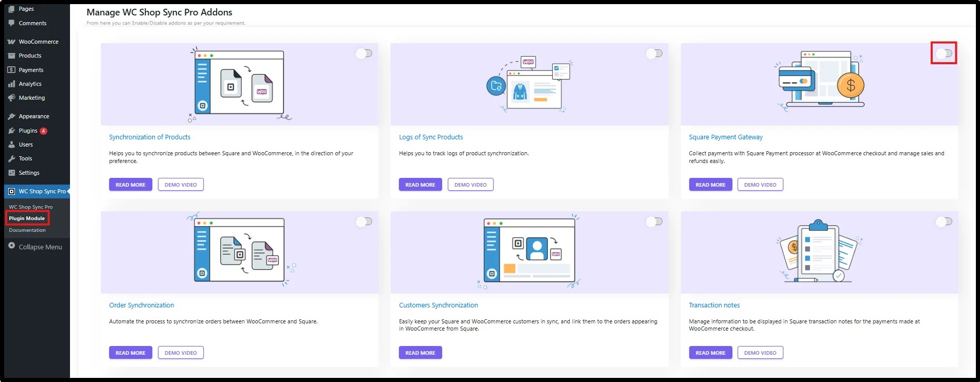Click the Square Payment Gateway banner illustration

(x=819, y=84)
